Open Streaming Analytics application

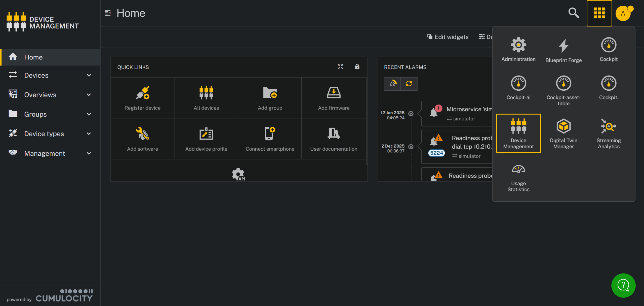(x=608, y=133)
